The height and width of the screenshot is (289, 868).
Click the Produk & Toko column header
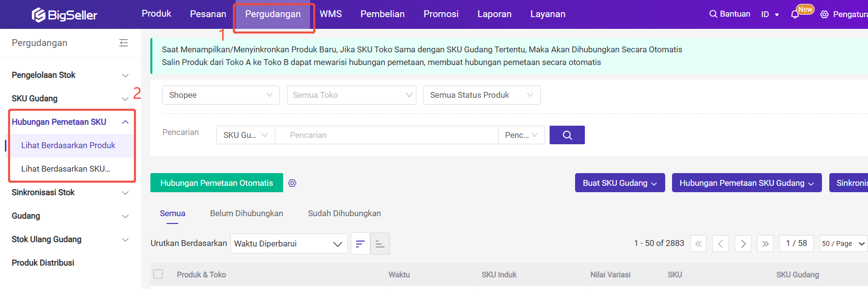pos(201,275)
